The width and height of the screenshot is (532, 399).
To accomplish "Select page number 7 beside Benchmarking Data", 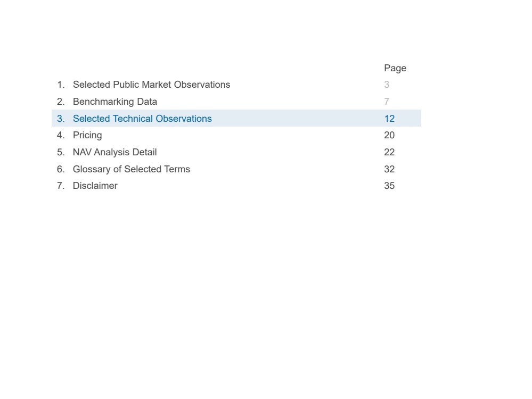I will pyautogui.click(x=387, y=102).
